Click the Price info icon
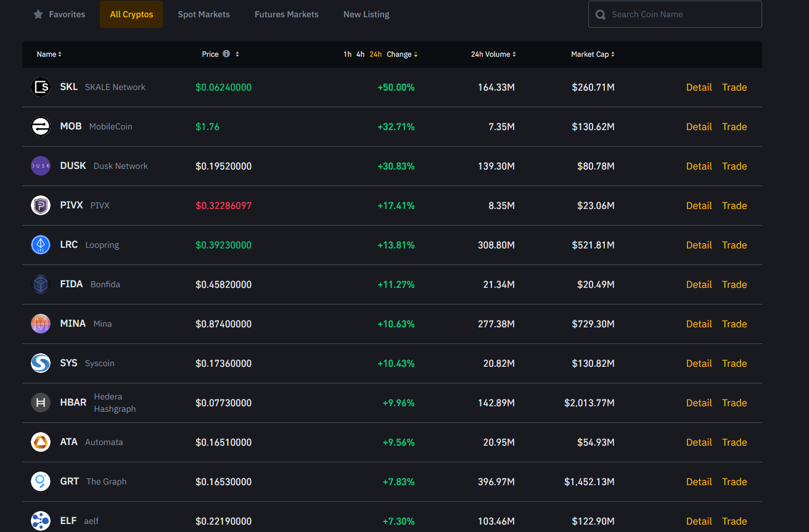The width and height of the screenshot is (809, 532). [x=226, y=54]
